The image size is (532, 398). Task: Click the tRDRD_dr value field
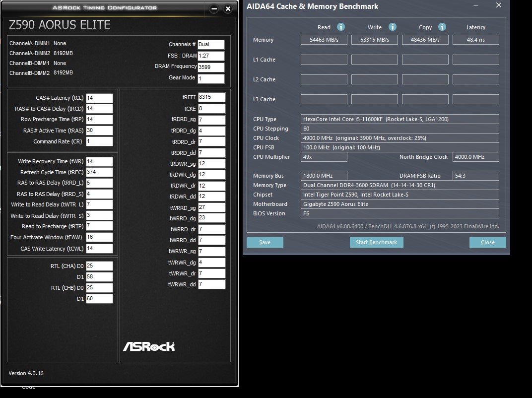click(x=212, y=141)
